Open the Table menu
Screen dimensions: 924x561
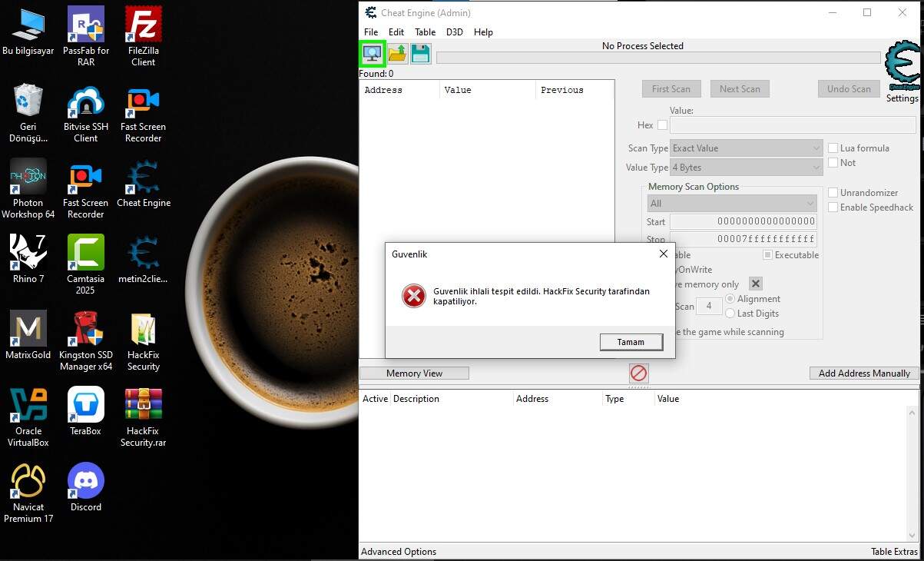[425, 32]
